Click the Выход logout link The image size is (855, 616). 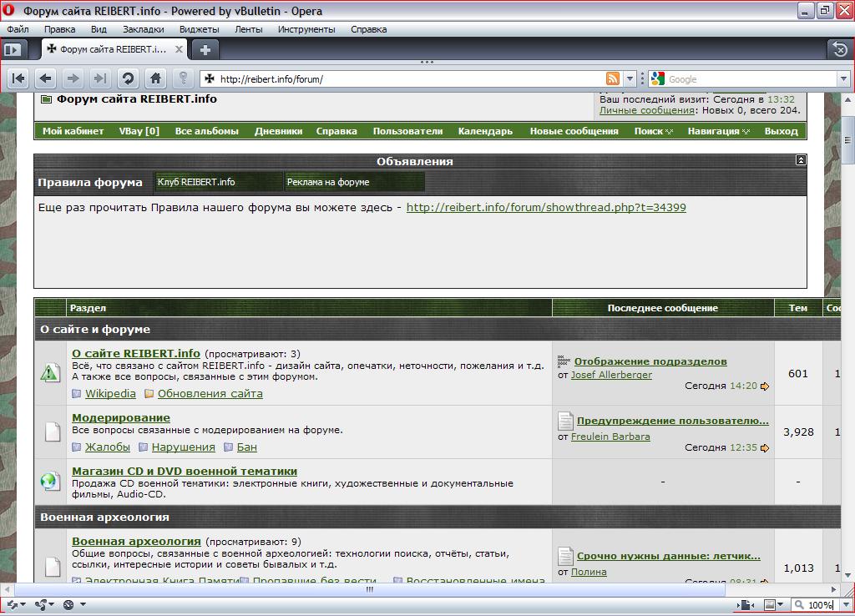[782, 131]
